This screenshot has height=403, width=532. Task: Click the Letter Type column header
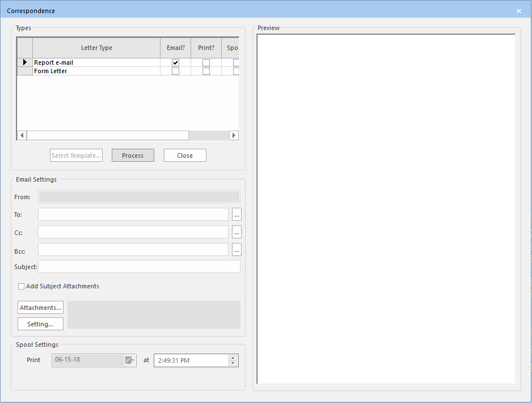(96, 48)
